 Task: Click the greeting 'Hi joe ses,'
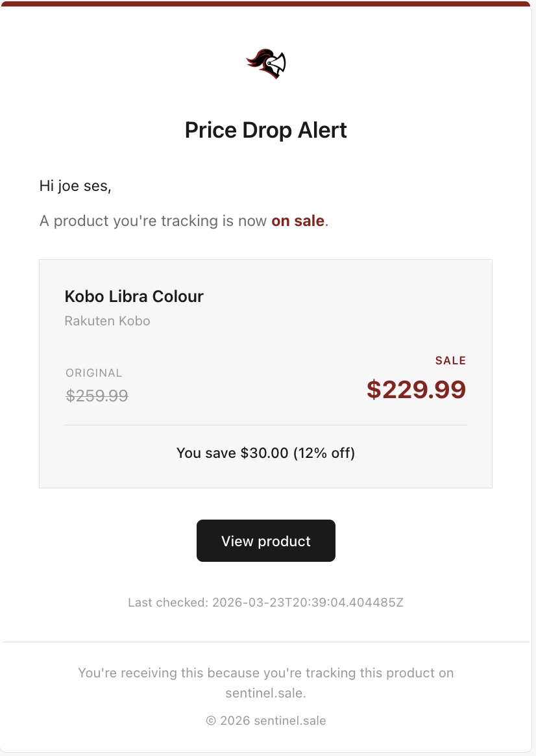[75, 186]
